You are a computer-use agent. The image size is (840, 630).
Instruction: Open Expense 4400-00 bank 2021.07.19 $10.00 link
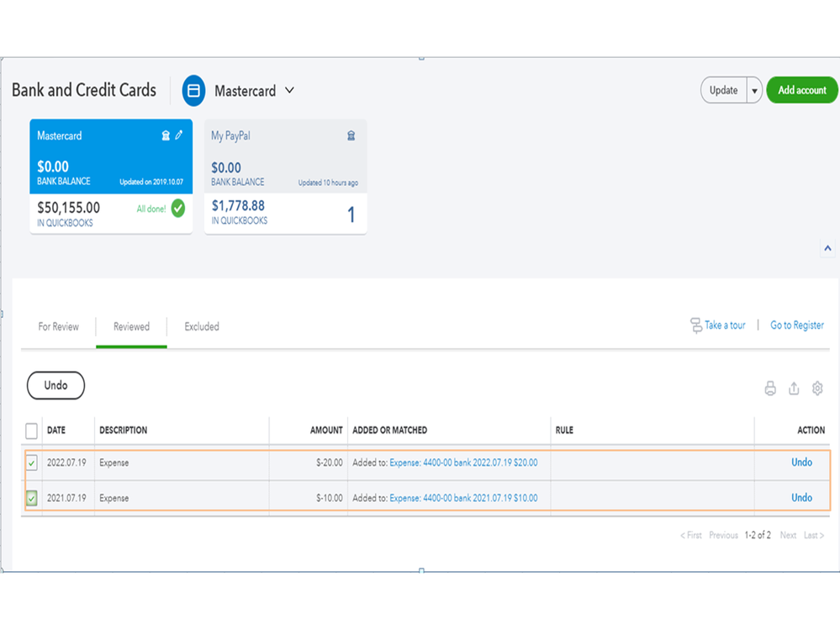(x=463, y=498)
